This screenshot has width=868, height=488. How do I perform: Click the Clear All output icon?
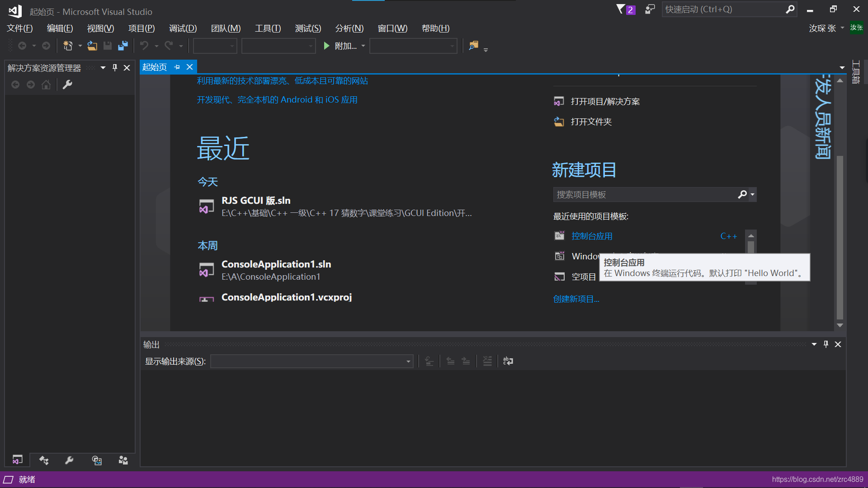click(x=487, y=361)
